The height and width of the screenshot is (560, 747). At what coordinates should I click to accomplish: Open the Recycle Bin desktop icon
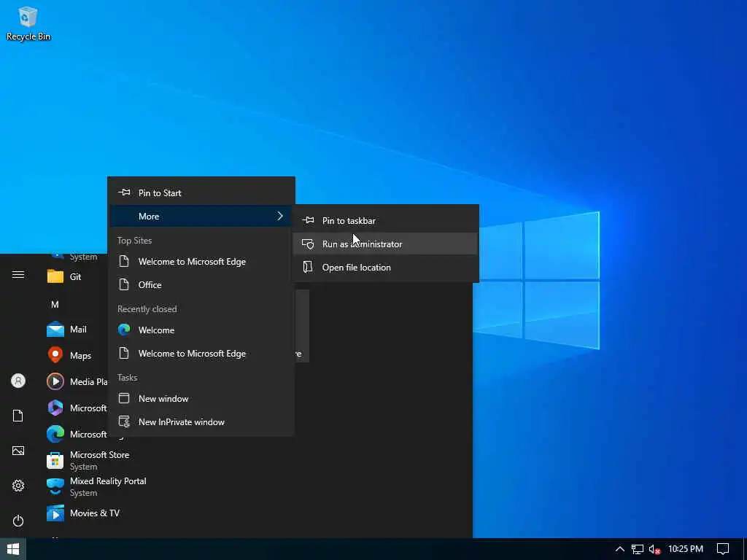(x=28, y=24)
